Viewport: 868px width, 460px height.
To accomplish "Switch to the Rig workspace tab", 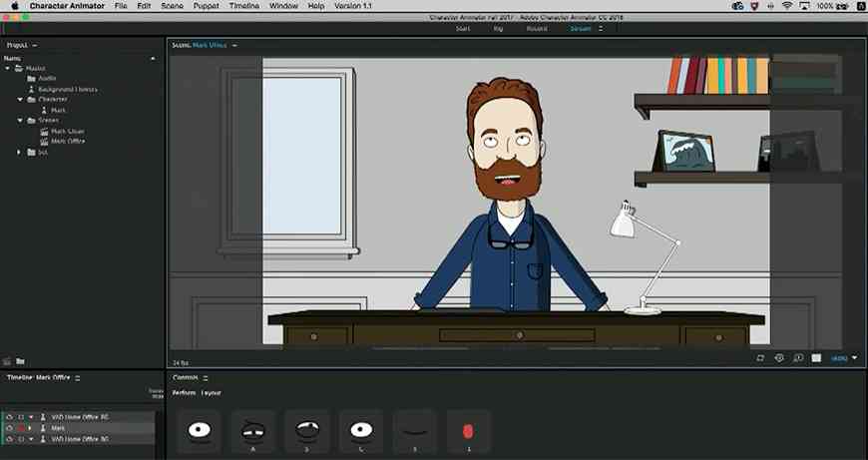I will 498,29.
